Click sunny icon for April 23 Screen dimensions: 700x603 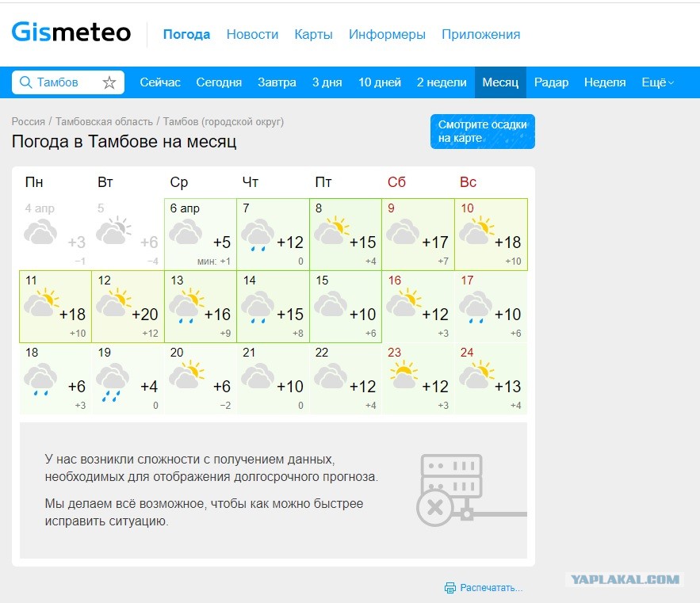click(x=404, y=374)
